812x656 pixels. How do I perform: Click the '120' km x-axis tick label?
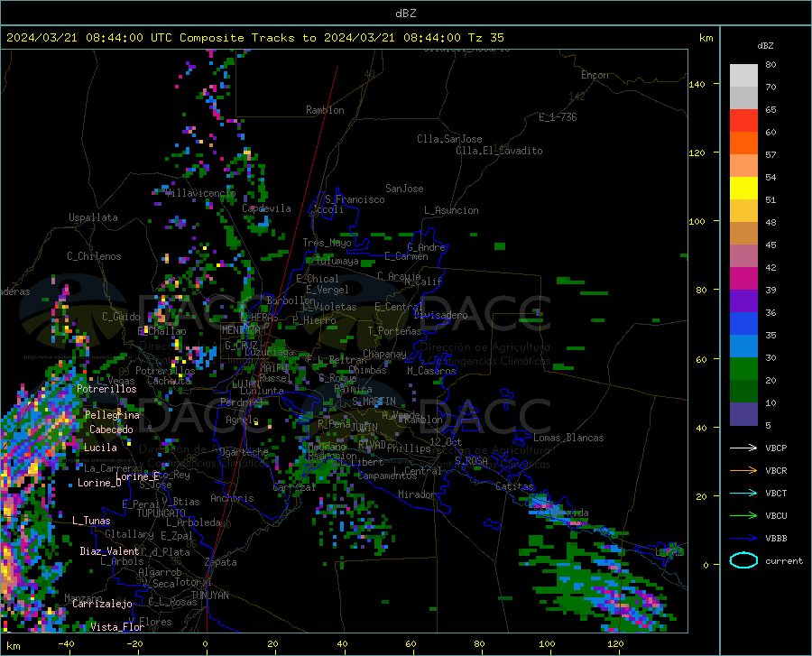[615, 643]
